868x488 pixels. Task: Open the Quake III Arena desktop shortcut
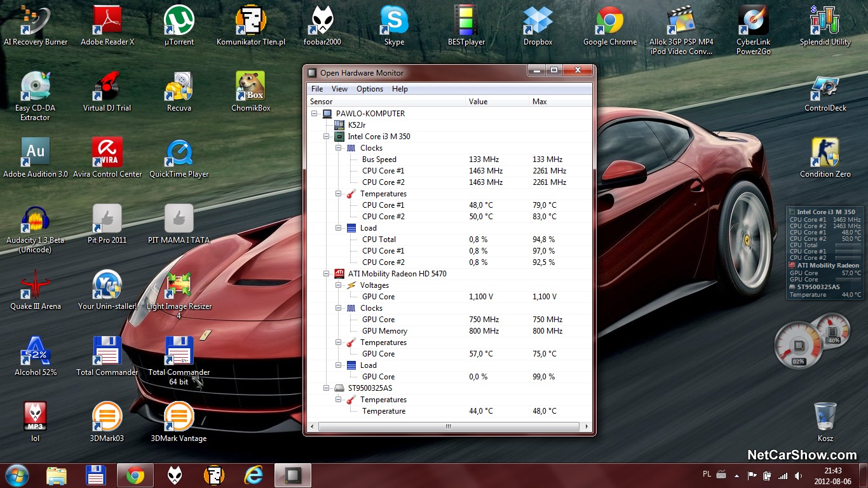(x=35, y=285)
